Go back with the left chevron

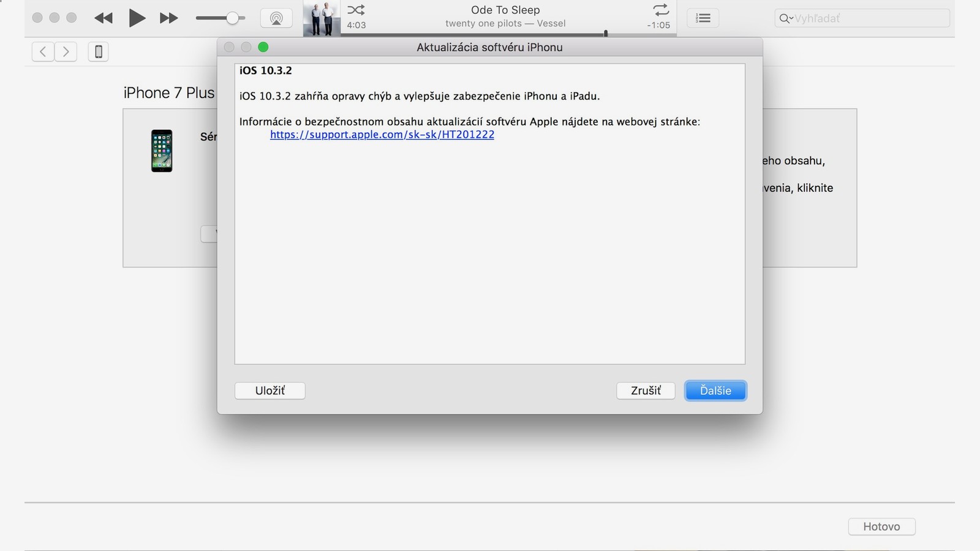tap(43, 52)
